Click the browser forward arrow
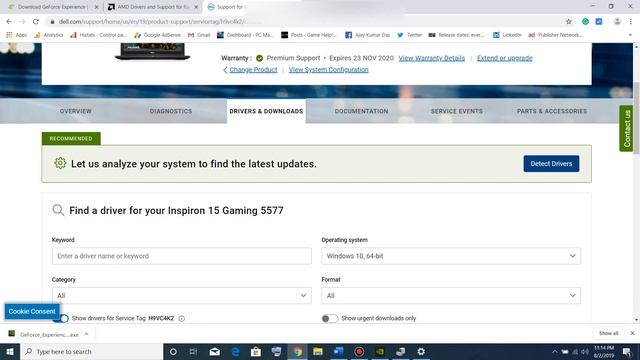The height and width of the screenshot is (360, 640). point(22,22)
